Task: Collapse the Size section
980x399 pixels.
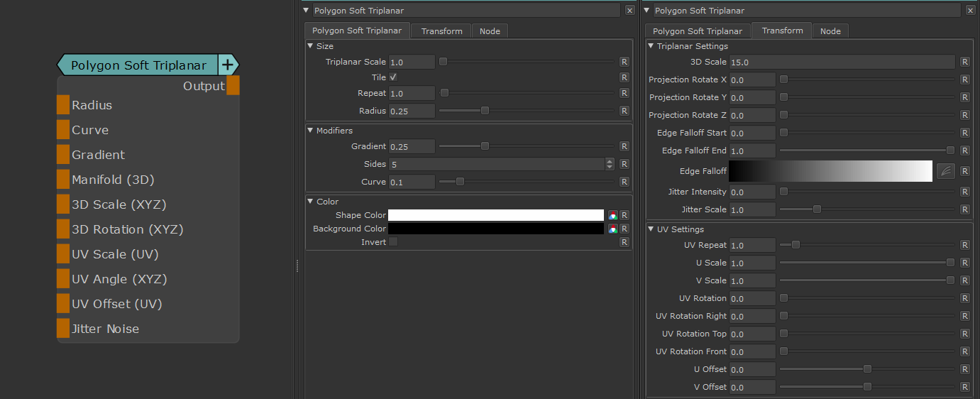Action: pos(310,46)
